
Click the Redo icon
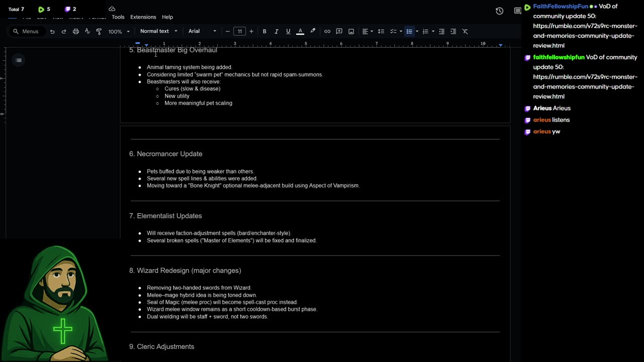64,31
